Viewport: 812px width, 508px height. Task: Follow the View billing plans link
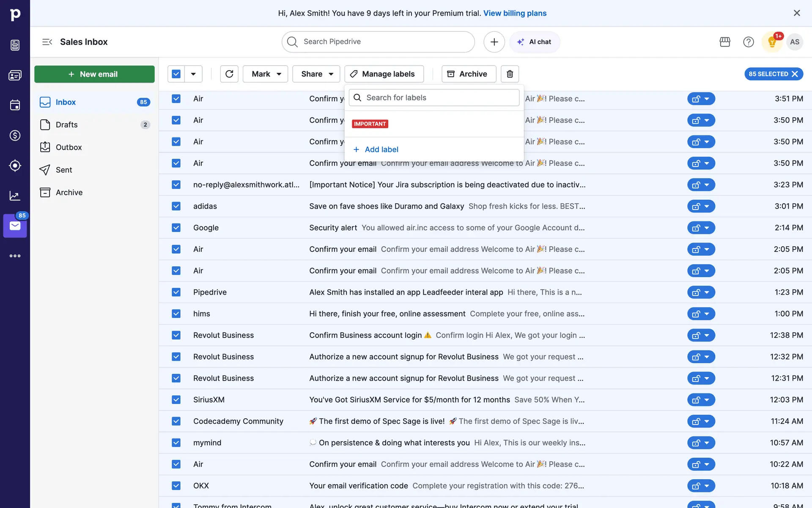[x=515, y=13]
